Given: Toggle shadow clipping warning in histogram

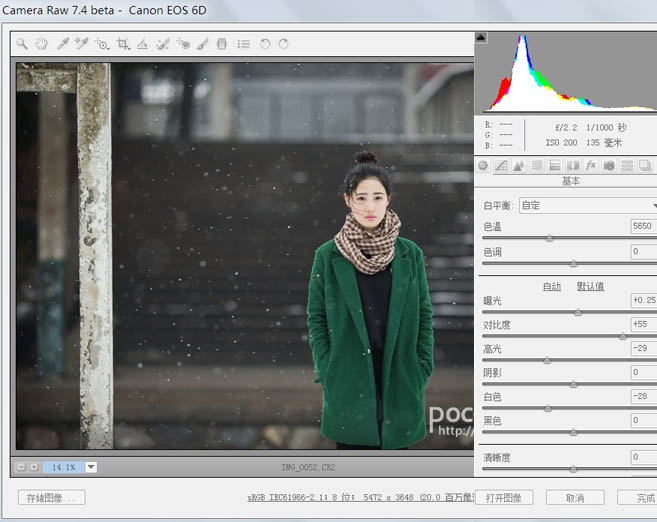Looking at the screenshot, I should tap(481, 38).
